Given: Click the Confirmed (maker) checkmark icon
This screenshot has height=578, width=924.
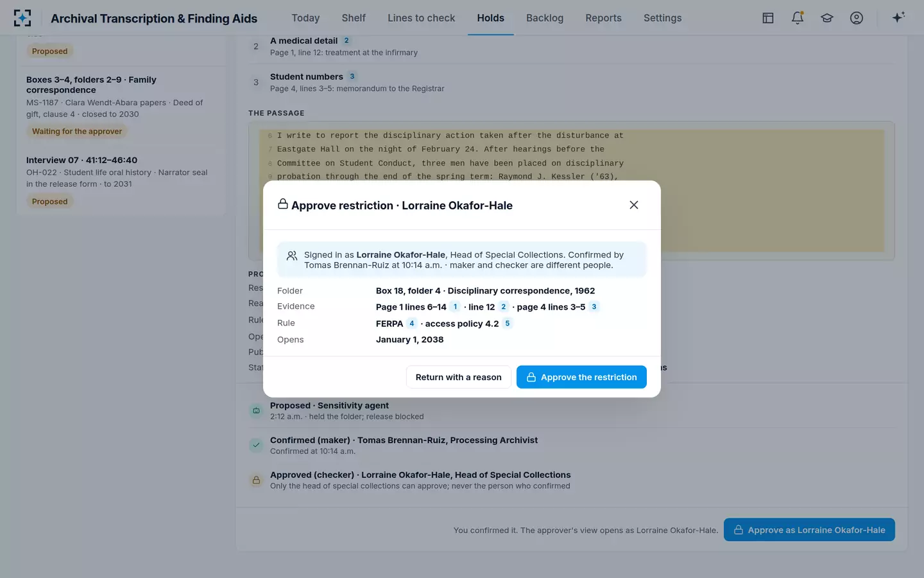Looking at the screenshot, I should coord(256,445).
